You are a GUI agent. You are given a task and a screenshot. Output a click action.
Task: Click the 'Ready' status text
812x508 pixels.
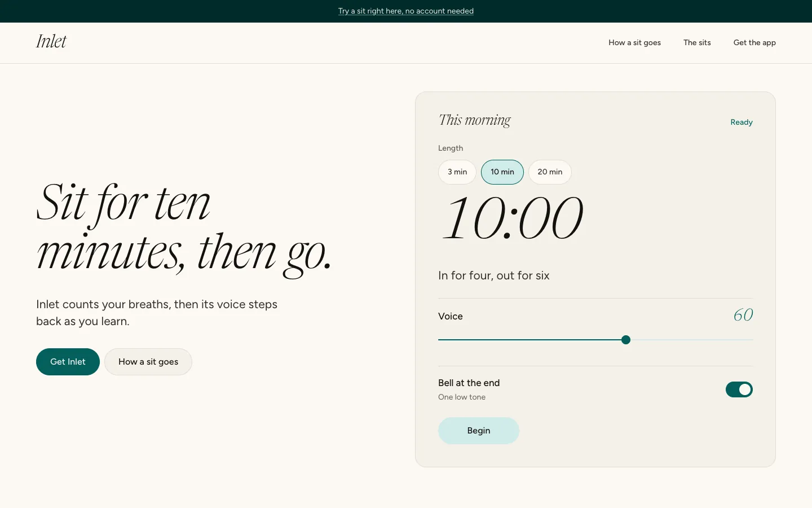742,122
